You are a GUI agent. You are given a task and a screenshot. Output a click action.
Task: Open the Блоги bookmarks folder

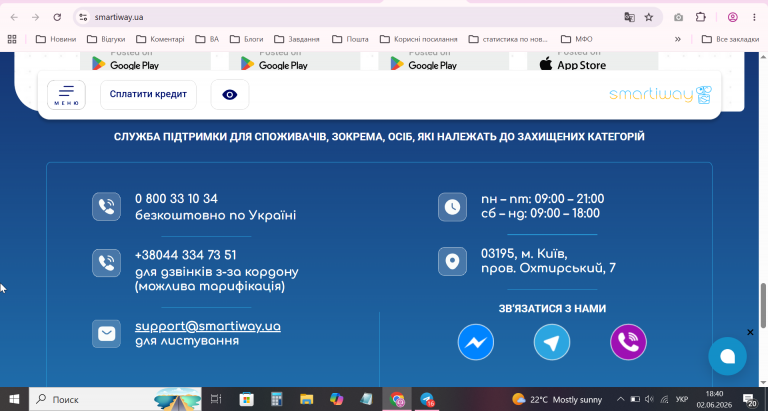click(x=246, y=39)
